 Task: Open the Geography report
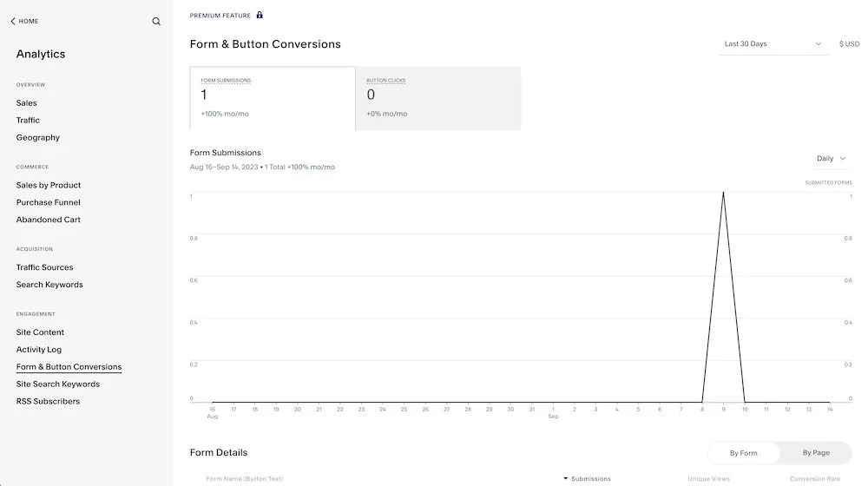(38, 138)
